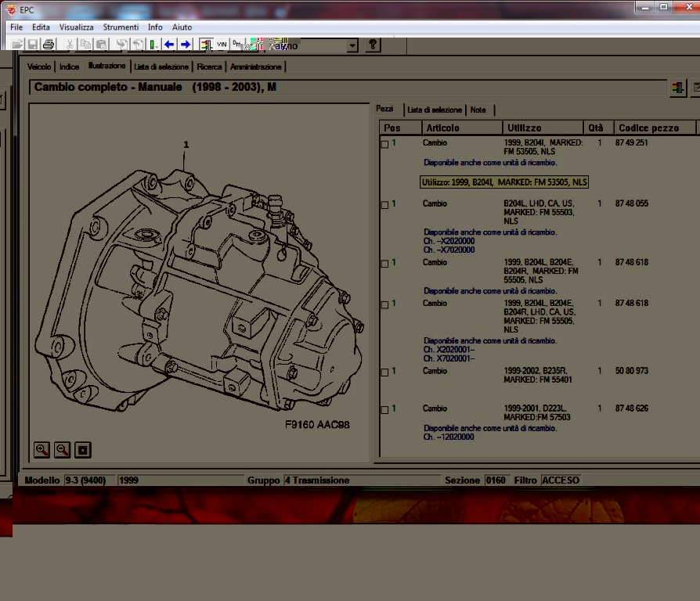Check the box for part 50 80 973
The height and width of the screenshot is (601, 700).
pos(384,372)
